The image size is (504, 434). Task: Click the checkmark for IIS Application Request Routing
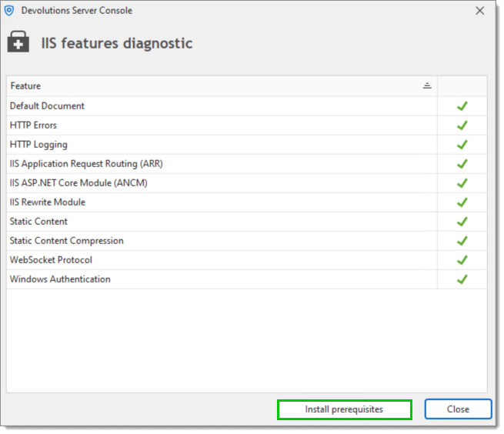462,164
